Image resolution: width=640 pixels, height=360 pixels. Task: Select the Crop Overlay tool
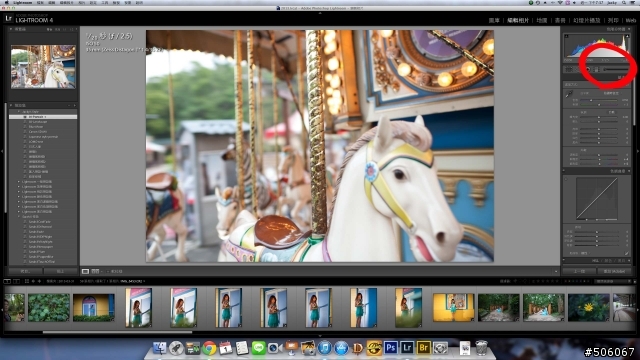[x=568, y=69]
